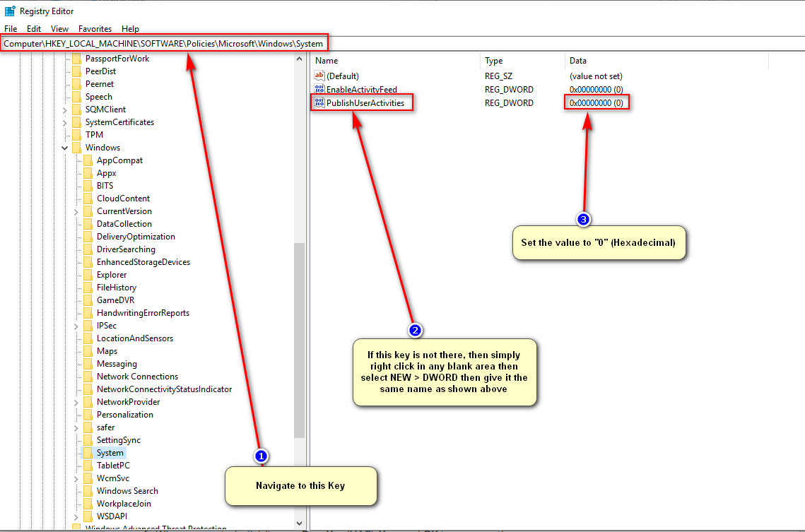
Task: Click the System folder icon
Action: [x=88, y=453]
